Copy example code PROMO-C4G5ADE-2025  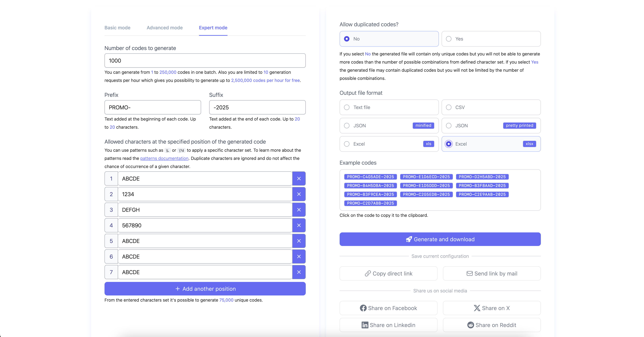tap(370, 177)
